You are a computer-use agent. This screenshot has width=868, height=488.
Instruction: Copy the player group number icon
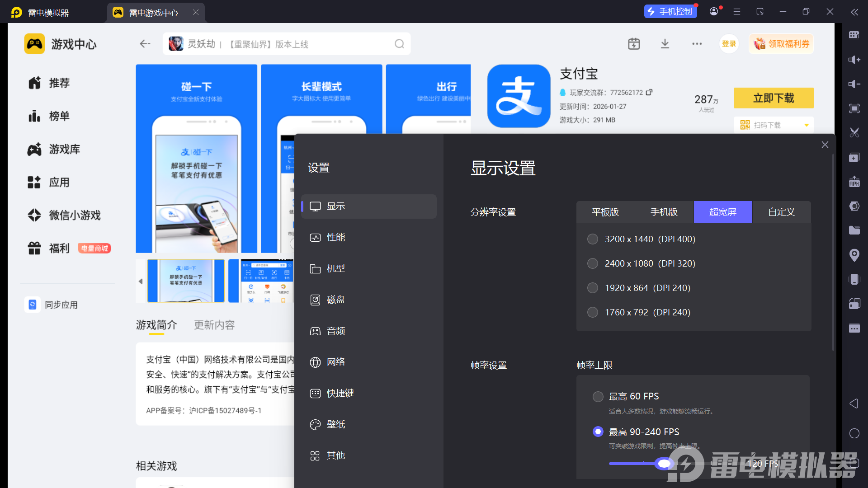pos(649,92)
